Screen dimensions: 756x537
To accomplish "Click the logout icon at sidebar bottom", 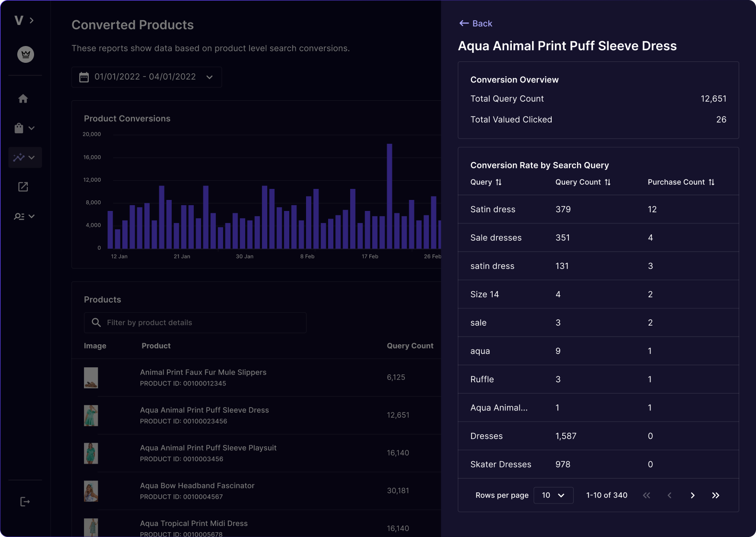I will click(25, 502).
